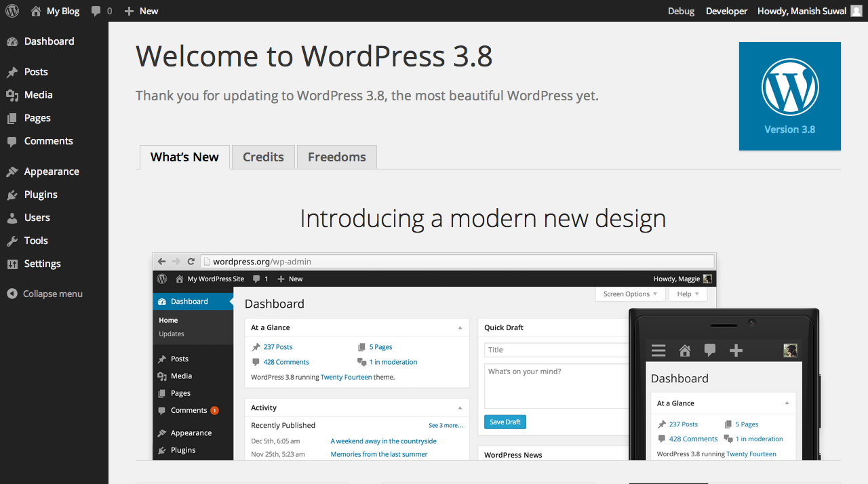This screenshot has width=868, height=484.
Task: Click the new dashboard design preview screenshot
Action: point(486,357)
